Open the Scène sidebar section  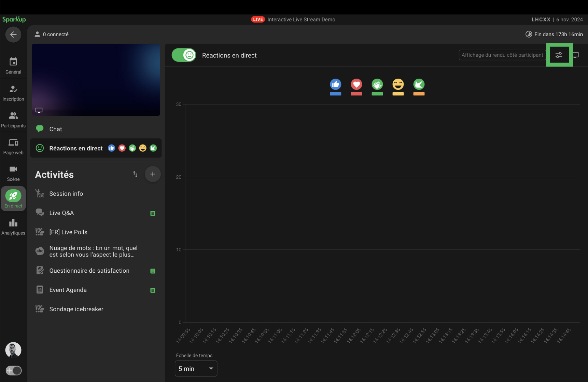coord(13,173)
